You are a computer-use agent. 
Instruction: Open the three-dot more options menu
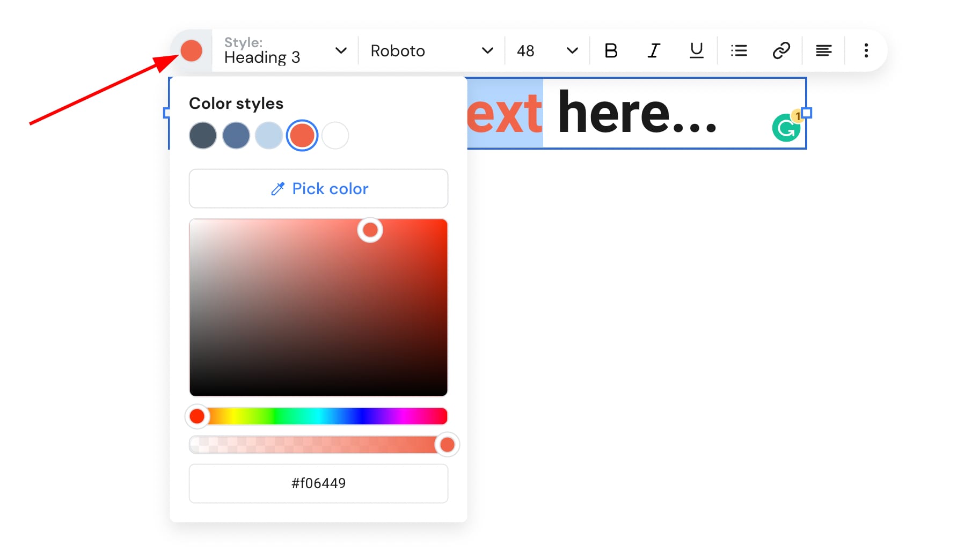(866, 51)
